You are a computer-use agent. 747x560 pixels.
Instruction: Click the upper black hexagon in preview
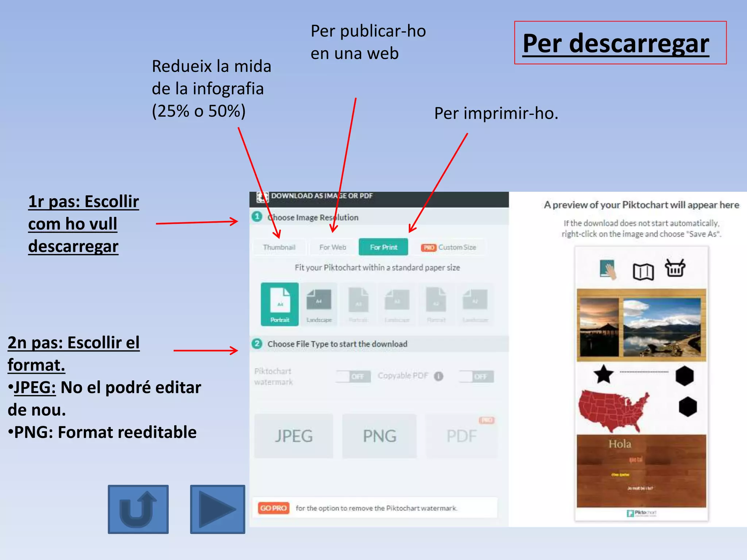tap(684, 376)
